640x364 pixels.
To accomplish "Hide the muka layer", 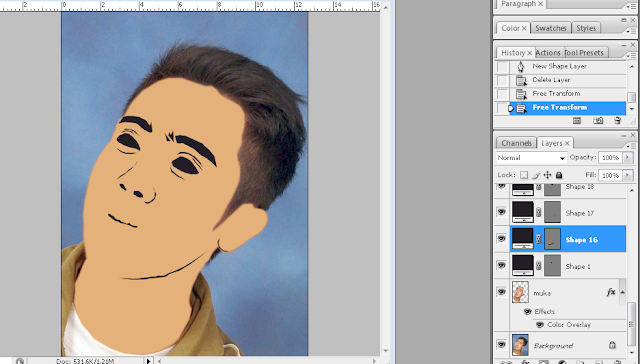I will 502,292.
